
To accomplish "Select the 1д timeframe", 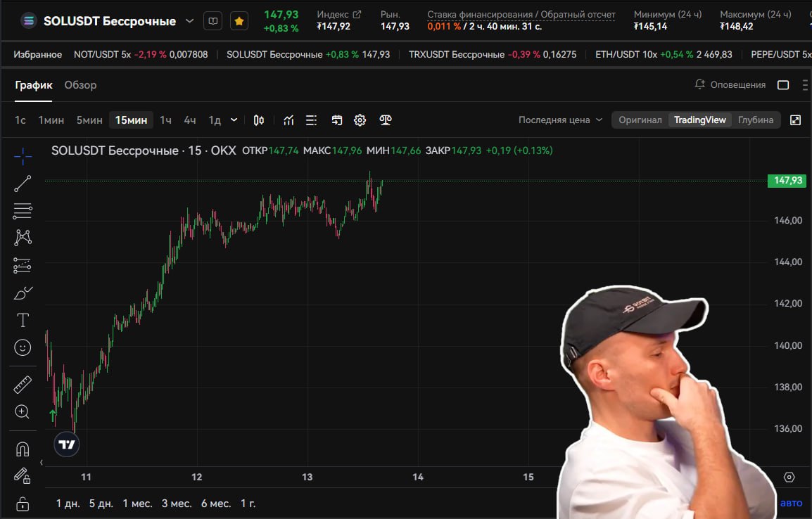I will 215,120.
